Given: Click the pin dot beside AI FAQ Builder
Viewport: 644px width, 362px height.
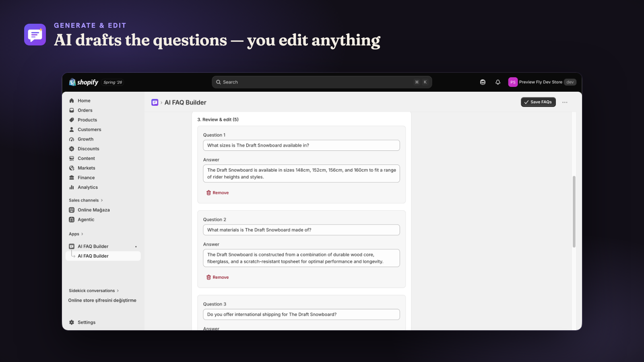Looking at the screenshot, I should [x=136, y=247].
